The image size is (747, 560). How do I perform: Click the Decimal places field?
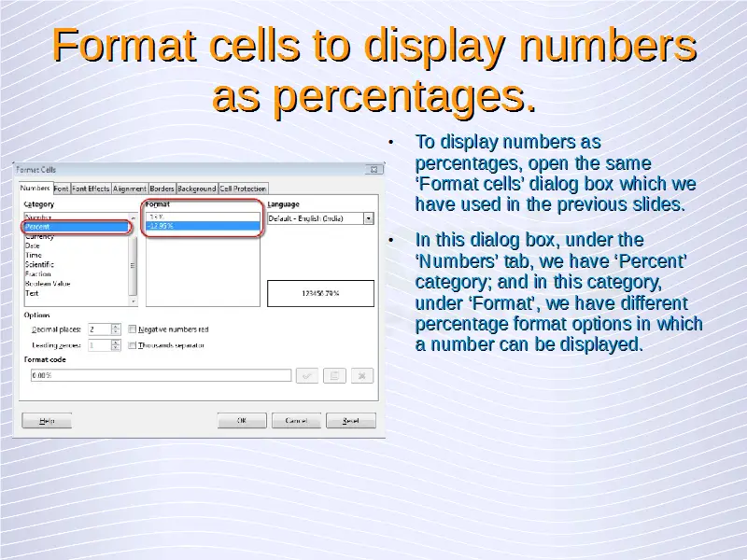(x=100, y=329)
